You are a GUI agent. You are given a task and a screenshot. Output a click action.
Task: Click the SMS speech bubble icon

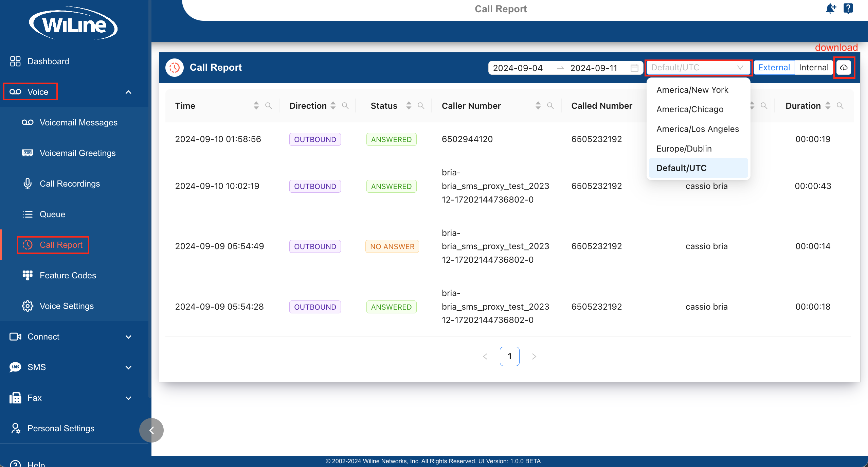point(15,367)
